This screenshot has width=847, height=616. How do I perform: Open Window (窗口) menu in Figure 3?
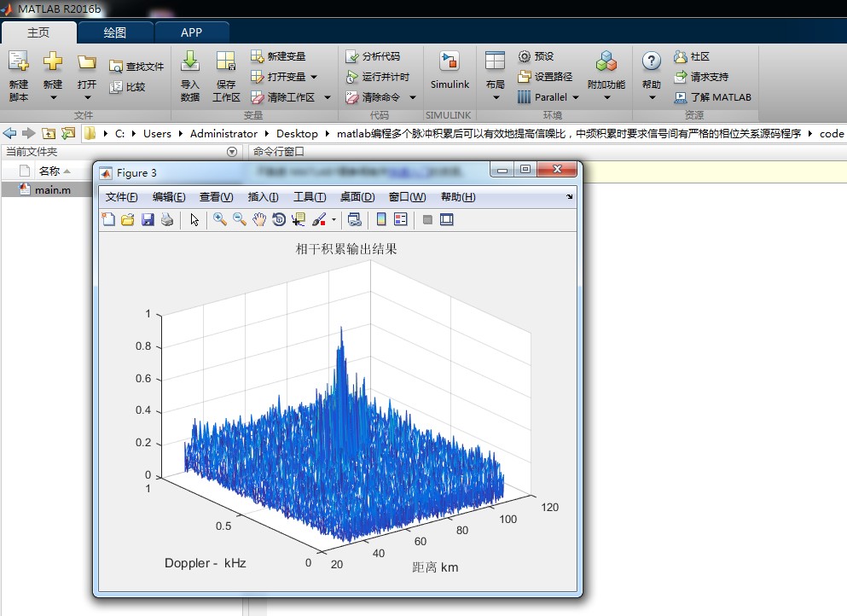point(408,197)
